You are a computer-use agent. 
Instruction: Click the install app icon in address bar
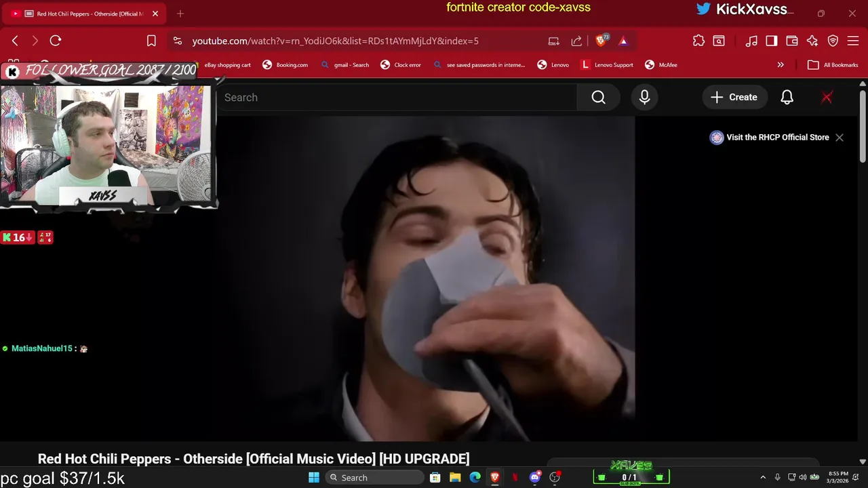[x=554, y=41]
